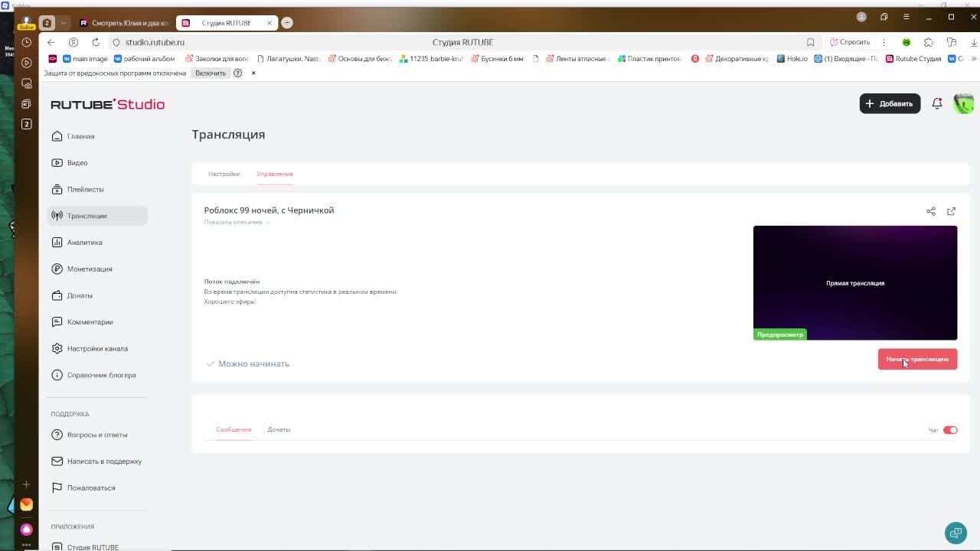980x551 pixels.
Task: Open the support chat widget
Action: pyautogui.click(x=955, y=533)
